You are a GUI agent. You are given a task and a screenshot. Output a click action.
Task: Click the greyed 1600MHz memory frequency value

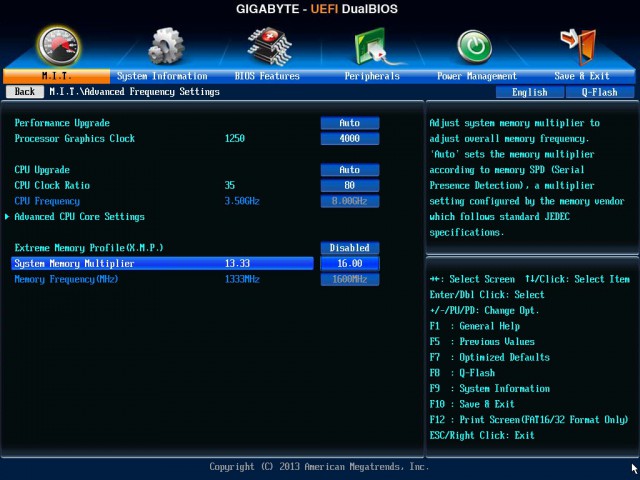pyautogui.click(x=350, y=280)
